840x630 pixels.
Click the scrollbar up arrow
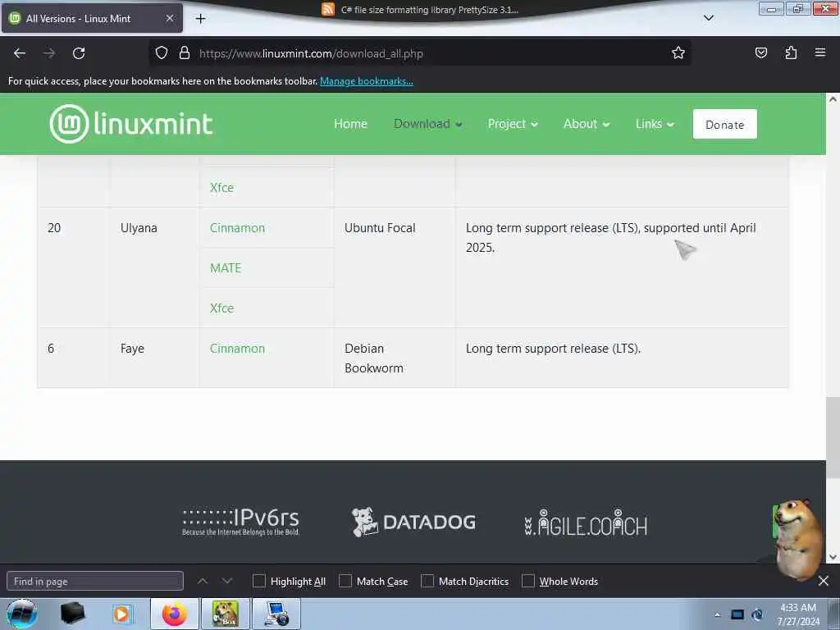[x=833, y=99]
